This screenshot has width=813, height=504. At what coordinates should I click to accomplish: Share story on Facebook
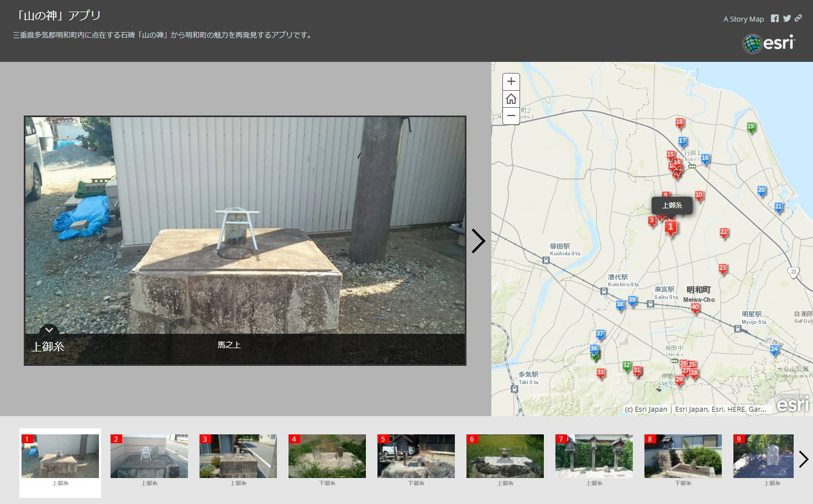click(774, 18)
